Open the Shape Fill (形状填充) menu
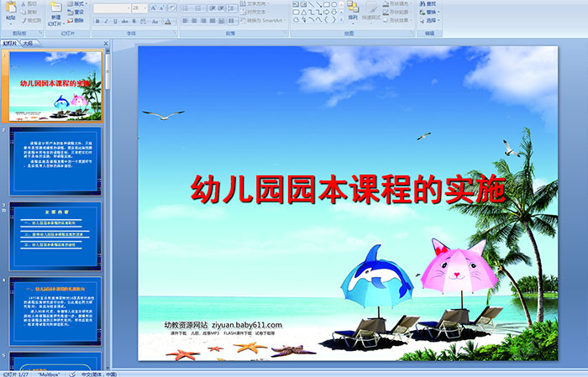The width and height of the screenshot is (588, 377). [x=397, y=3]
